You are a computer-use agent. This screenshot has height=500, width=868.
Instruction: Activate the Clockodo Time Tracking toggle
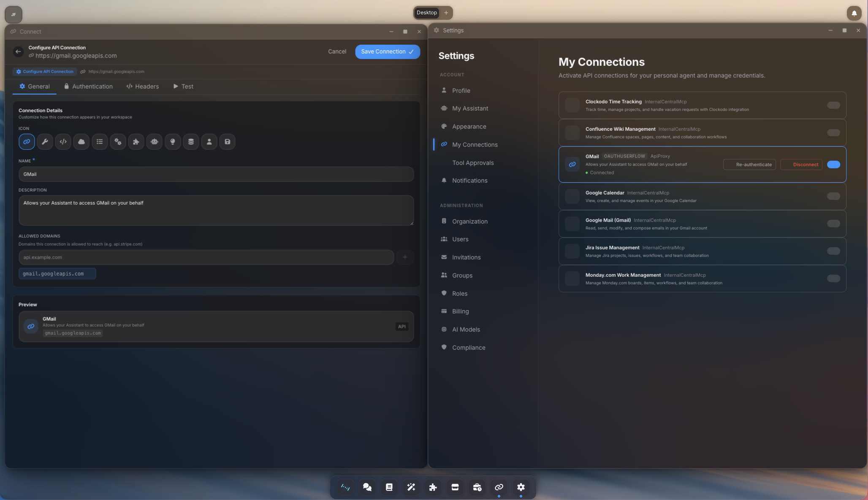point(833,105)
